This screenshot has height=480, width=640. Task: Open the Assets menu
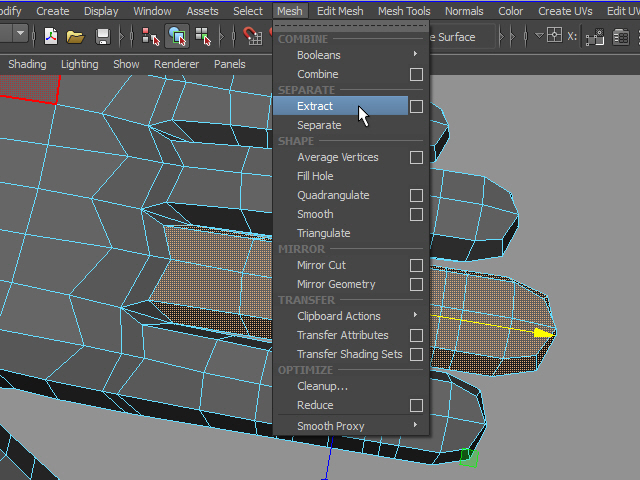coord(202,11)
